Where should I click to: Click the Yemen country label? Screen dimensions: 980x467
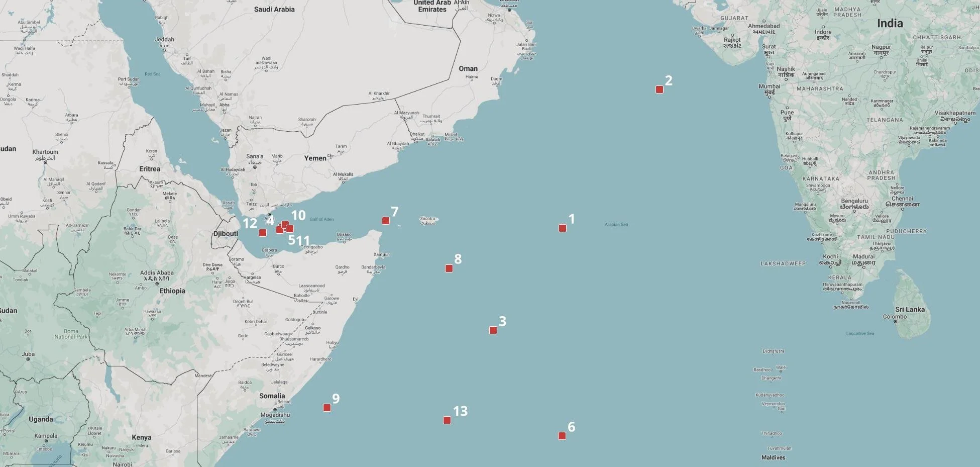tap(315, 158)
